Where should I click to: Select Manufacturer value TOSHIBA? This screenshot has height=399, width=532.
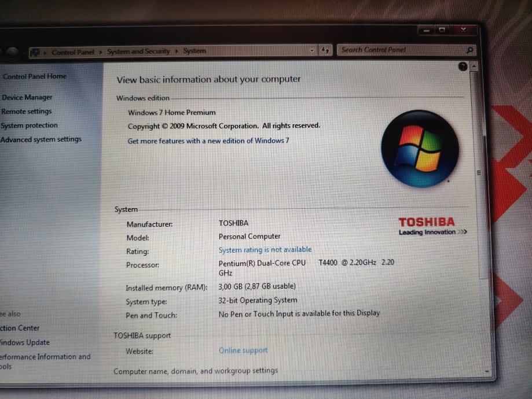233,223
